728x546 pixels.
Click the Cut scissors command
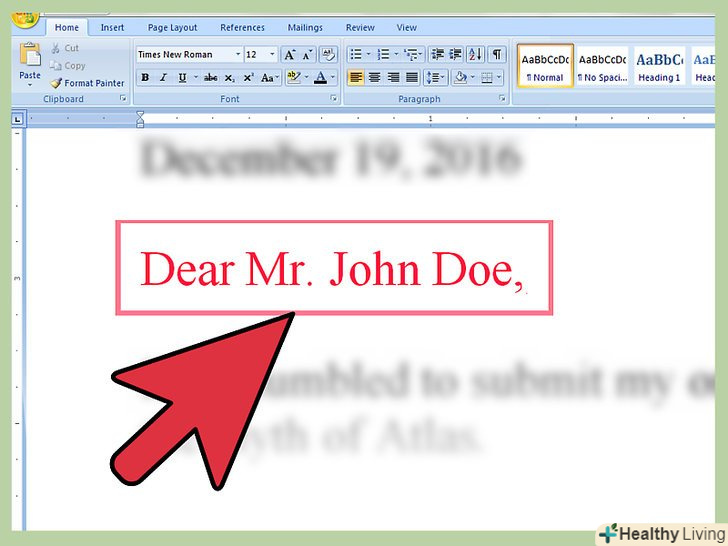coord(65,48)
